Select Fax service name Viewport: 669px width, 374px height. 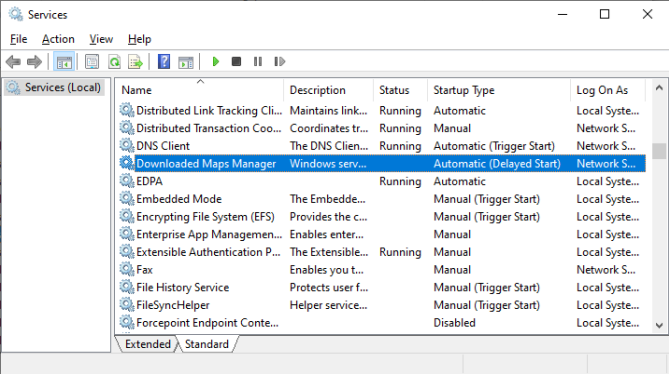pos(144,270)
